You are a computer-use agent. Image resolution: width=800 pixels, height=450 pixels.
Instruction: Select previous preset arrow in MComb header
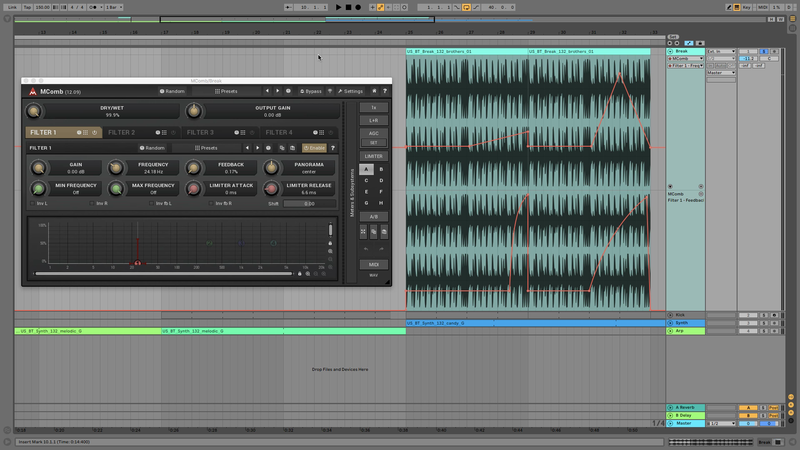(267, 91)
